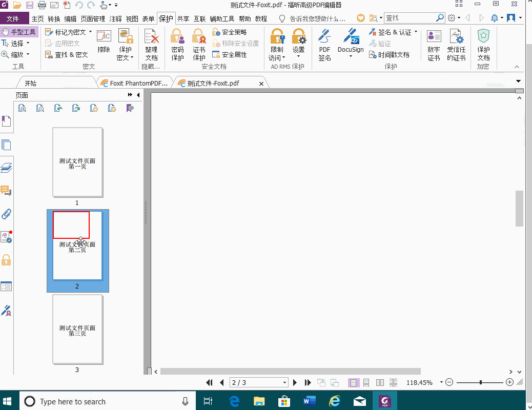Click 时间戳文档 timestamp document

(x=389, y=55)
